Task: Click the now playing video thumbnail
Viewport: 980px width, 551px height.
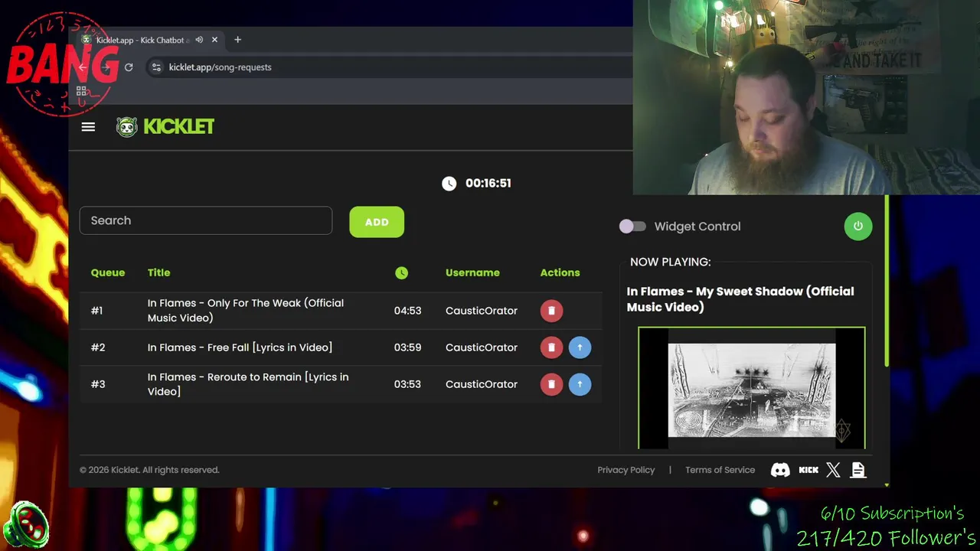Action: tap(752, 388)
